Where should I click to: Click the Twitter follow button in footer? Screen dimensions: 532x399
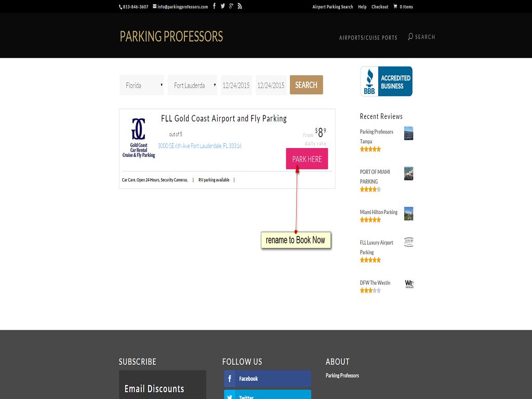268,395
